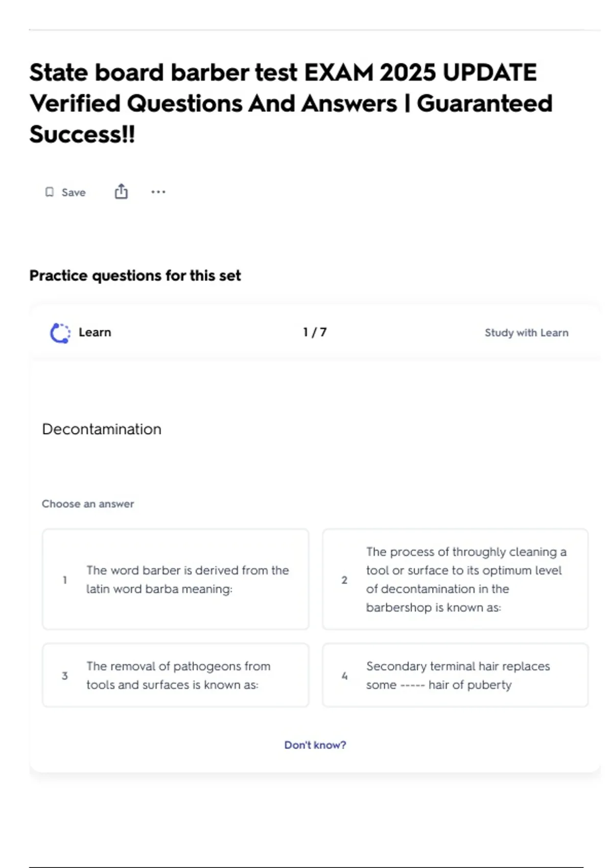Click the Choose an answer prompt
The width and height of the screenshot is (613, 868).
[x=88, y=504]
